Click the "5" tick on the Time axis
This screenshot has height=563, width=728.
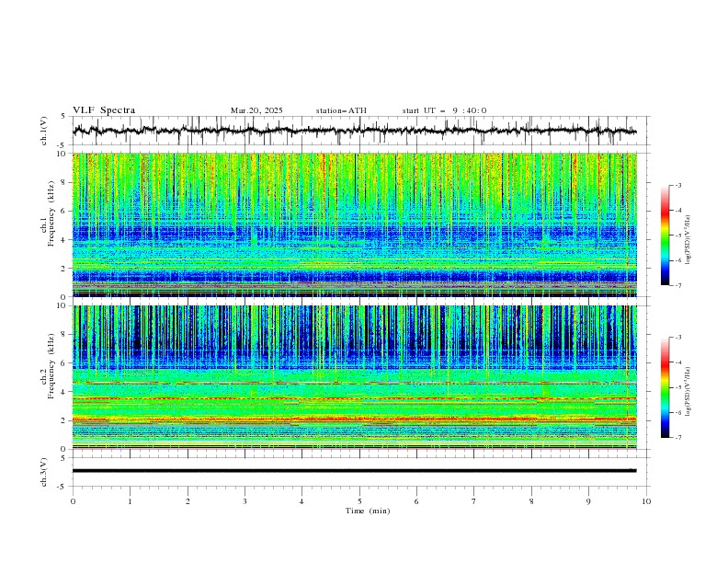[359, 501]
